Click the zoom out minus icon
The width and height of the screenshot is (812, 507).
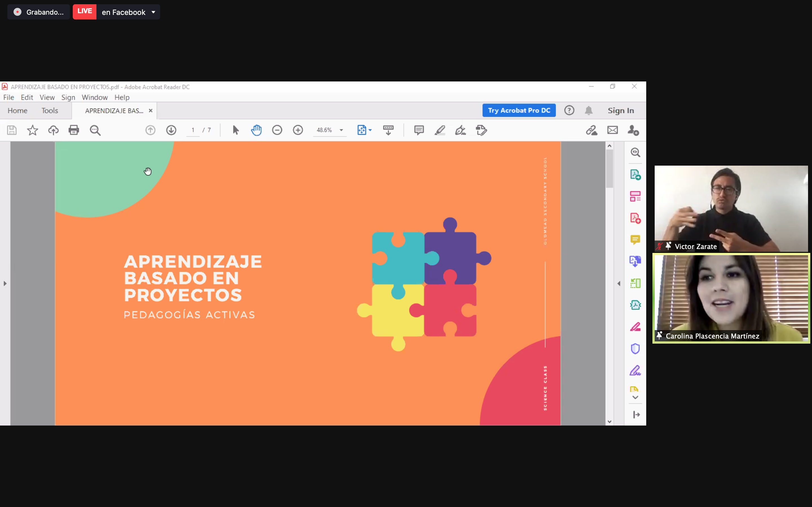tap(277, 130)
